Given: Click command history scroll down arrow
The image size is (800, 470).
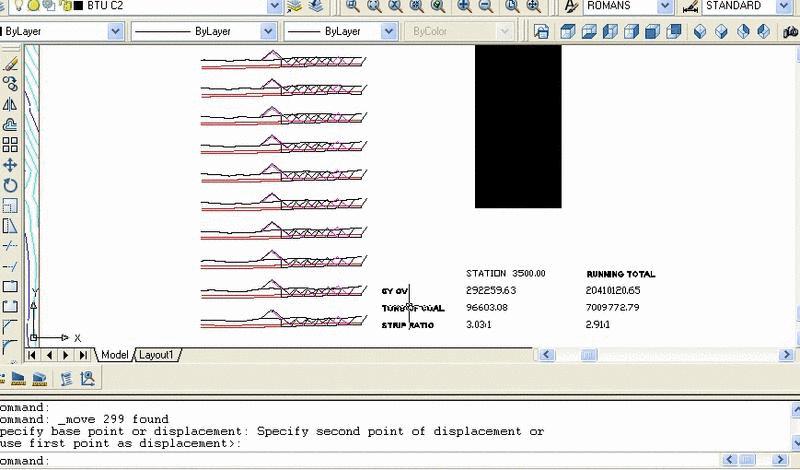Looking at the screenshot, I should (795, 441).
